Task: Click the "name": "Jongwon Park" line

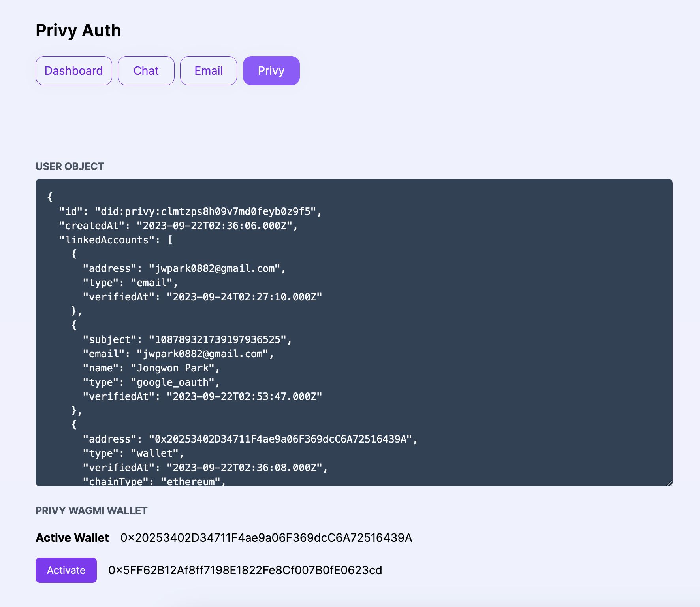Action: [x=151, y=368]
